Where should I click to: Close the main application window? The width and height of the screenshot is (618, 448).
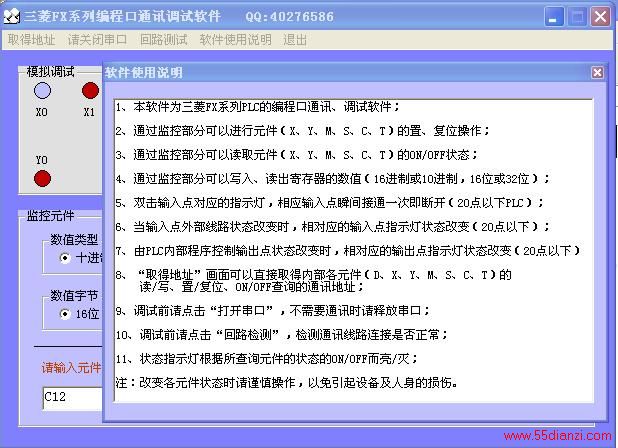(x=600, y=17)
